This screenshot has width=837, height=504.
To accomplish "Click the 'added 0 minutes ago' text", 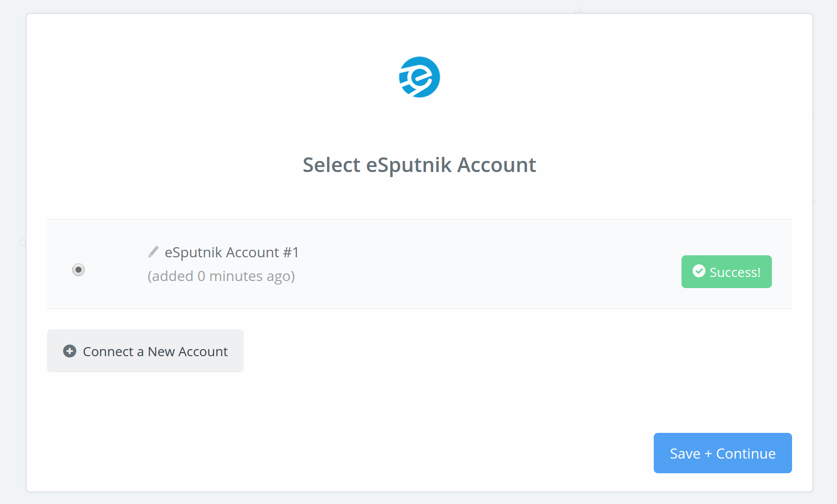I will pyautogui.click(x=221, y=276).
